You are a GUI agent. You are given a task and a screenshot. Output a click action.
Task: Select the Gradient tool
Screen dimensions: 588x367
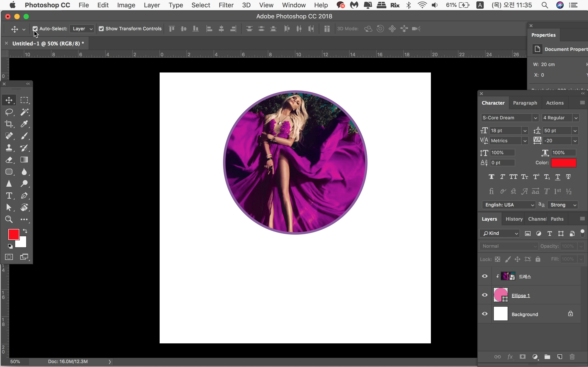tap(24, 160)
